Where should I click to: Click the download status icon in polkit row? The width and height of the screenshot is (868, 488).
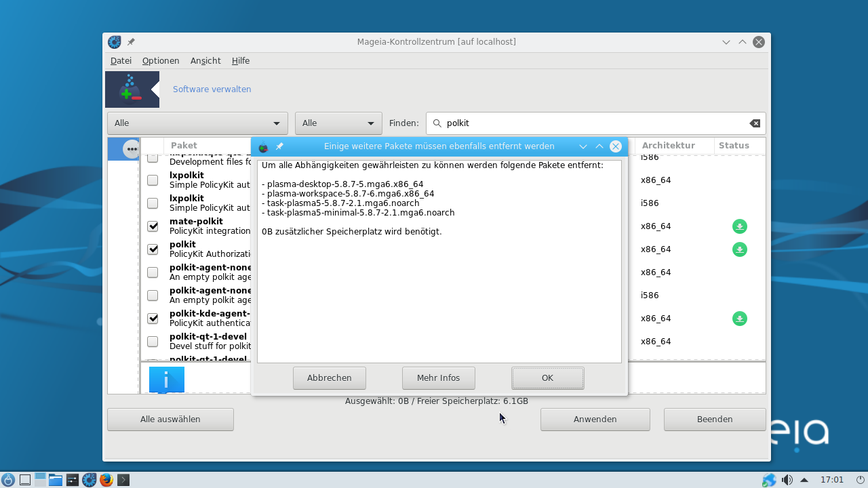[x=740, y=249]
